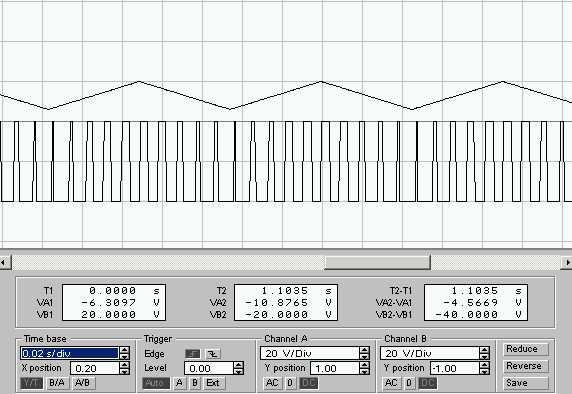Select the rising edge trigger icon
This screenshot has height=394, width=572.
click(193, 354)
